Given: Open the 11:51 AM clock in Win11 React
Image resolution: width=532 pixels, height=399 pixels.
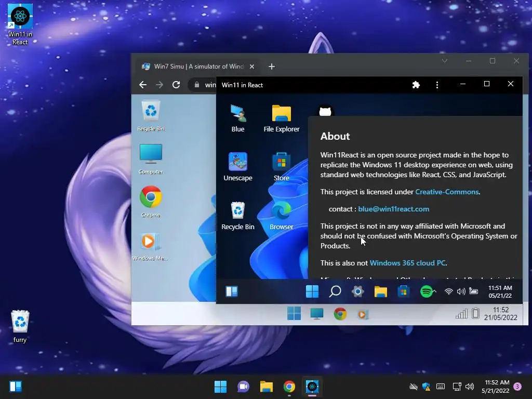Looking at the screenshot, I should [500, 292].
